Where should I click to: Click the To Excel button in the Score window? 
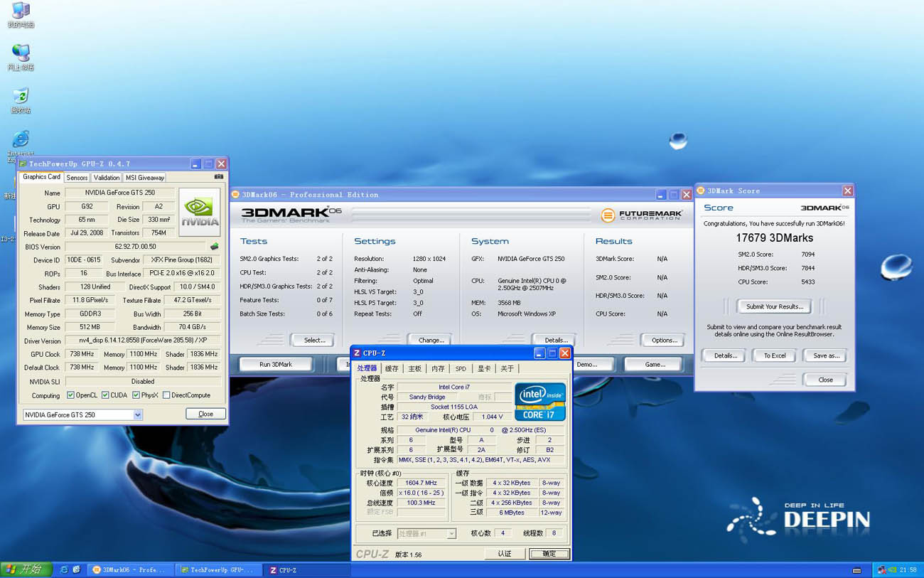pyautogui.click(x=775, y=355)
